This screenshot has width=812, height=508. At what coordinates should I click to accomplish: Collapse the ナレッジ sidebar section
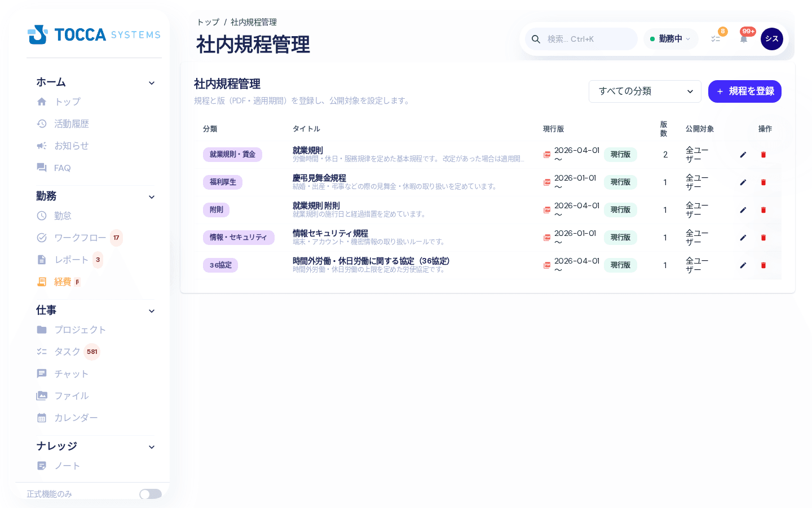pyautogui.click(x=151, y=447)
